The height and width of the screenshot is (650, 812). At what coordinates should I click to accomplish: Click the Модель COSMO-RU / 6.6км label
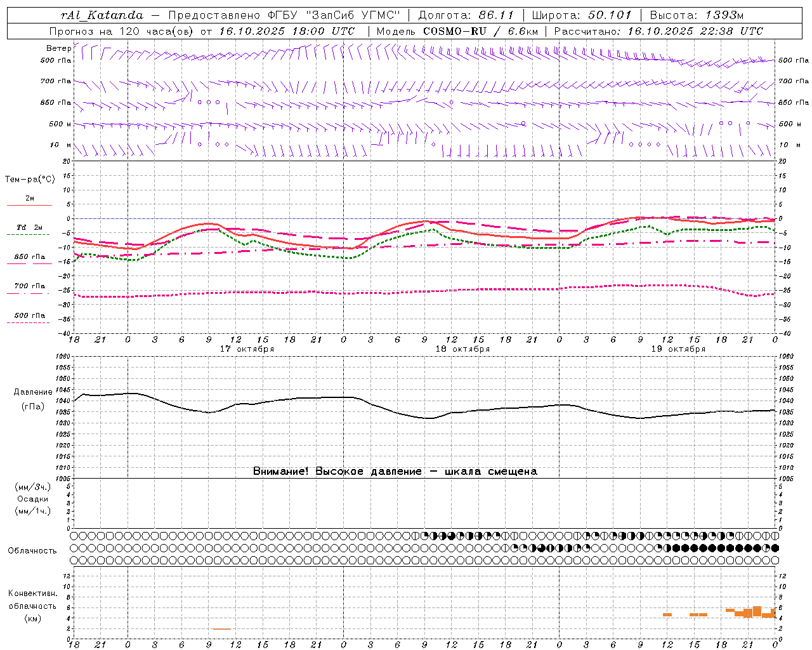pos(457,31)
